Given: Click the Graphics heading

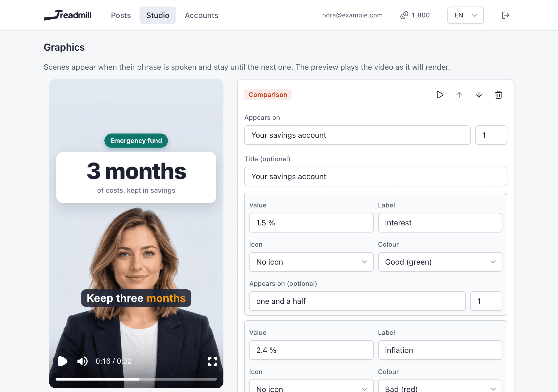Looking at the screenshot, I should point(64,47).
